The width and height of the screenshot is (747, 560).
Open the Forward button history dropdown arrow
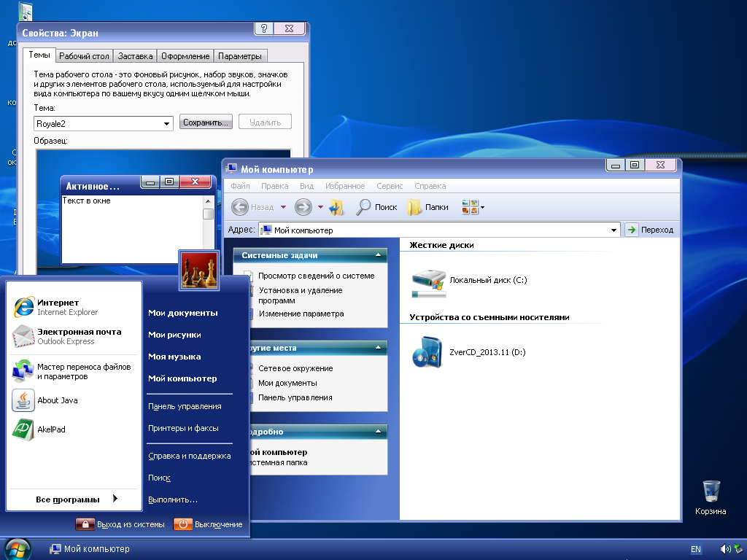pos(321,207)
